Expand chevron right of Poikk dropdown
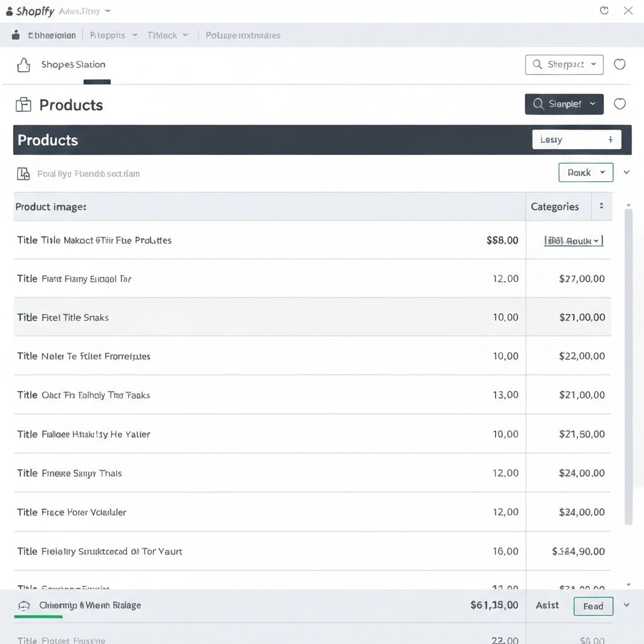The image size is (644, 644). click(626, 172)
